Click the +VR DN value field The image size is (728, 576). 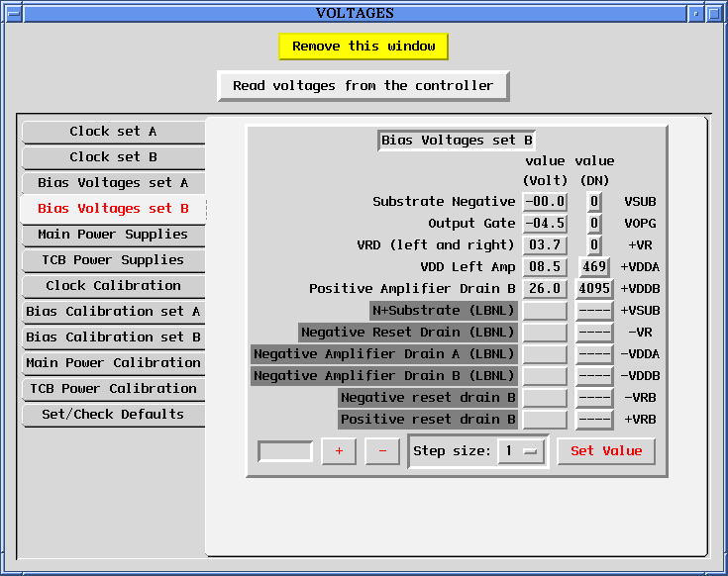pyautogui.click(x=594, y=245)
